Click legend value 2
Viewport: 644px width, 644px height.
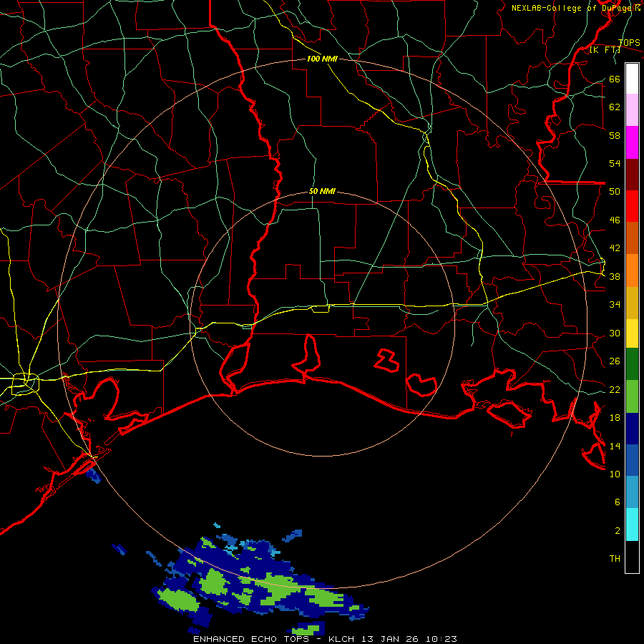(x=618, y=530)
